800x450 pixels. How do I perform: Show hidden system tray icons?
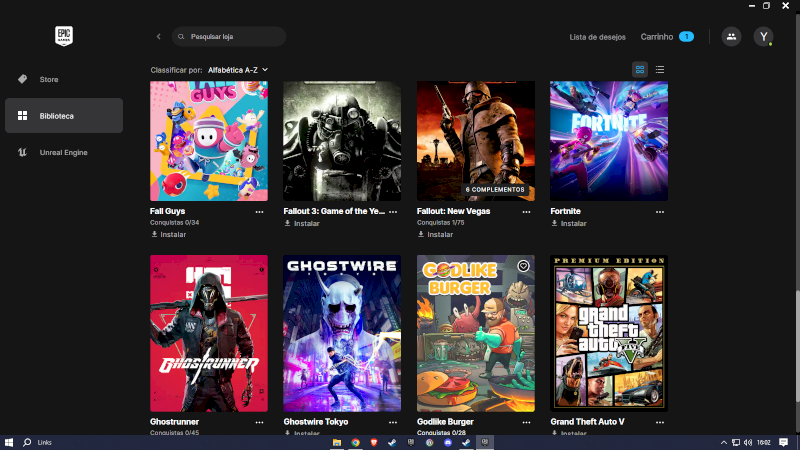point(723,442)
